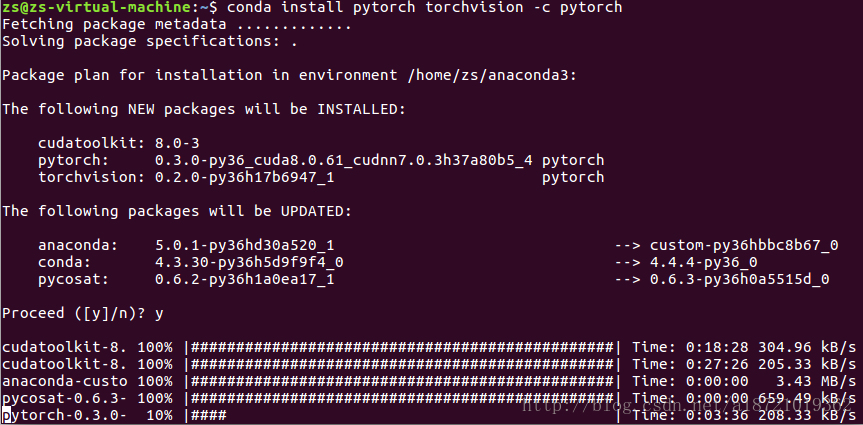Click the torchvision 0.2.0 package entry
This screenshot has width=863, height=425.
185,177
